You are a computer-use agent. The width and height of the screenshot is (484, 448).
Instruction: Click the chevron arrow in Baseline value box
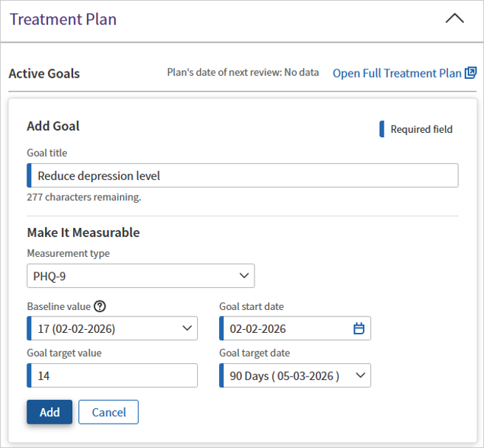[x=187, y=328]
